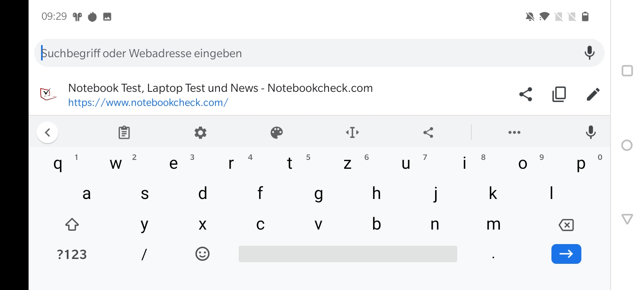
Task: Tap the voice search microphone in address bar
Action: click(x=589, y=53)
